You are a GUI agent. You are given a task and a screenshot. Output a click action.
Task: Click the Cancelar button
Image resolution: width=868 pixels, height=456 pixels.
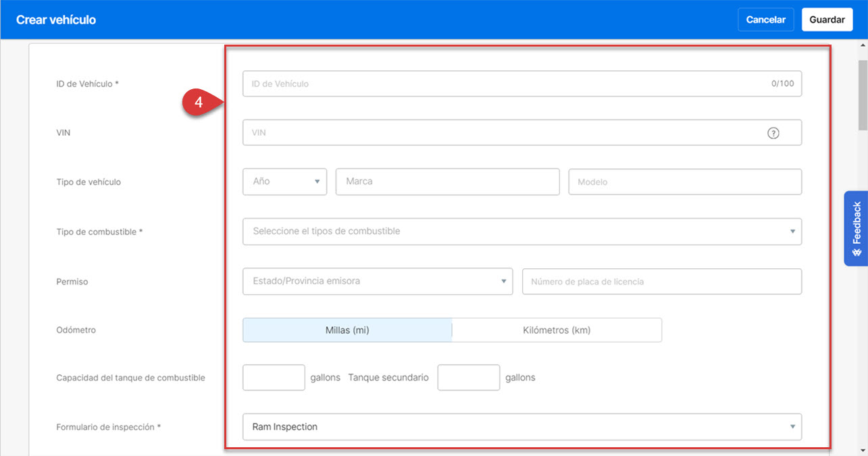click(766, 20)
